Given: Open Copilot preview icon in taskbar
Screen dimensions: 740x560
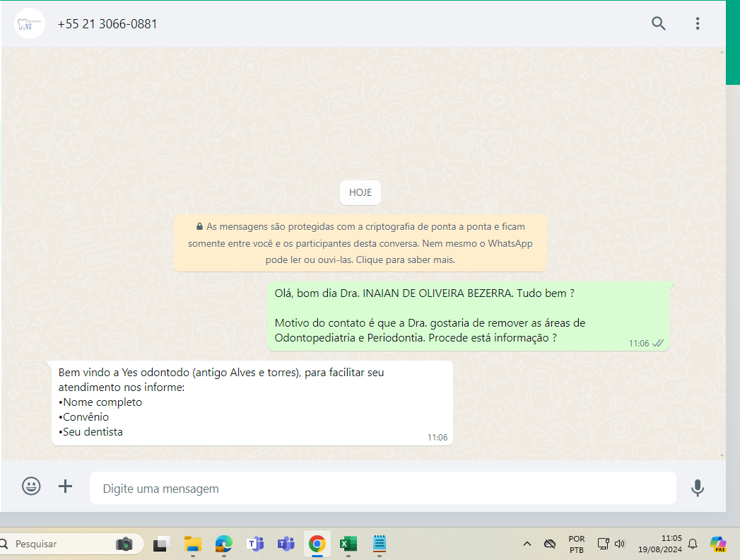Looking at the screenshot, I should 718,544.
